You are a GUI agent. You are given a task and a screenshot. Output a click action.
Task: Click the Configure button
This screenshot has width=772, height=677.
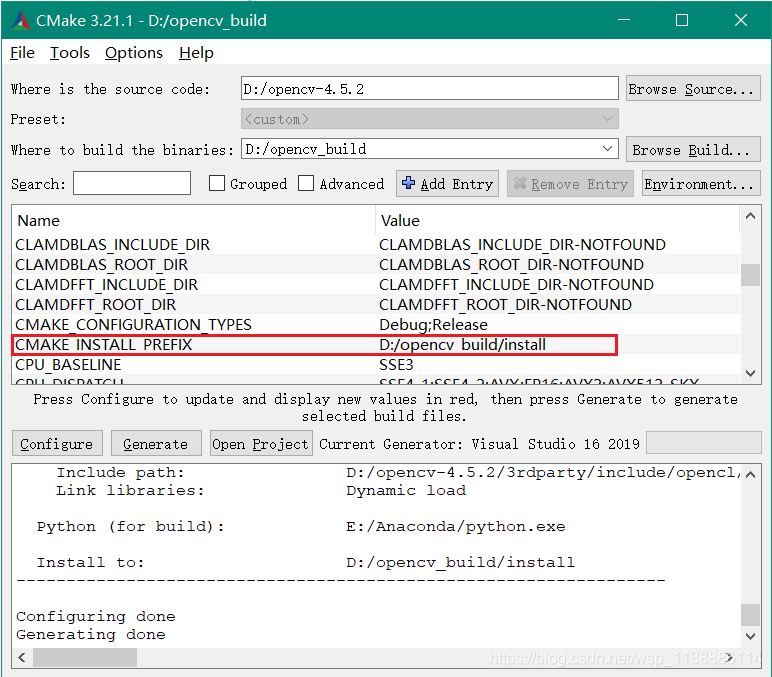pyautogui.click(x=57, y=444)
